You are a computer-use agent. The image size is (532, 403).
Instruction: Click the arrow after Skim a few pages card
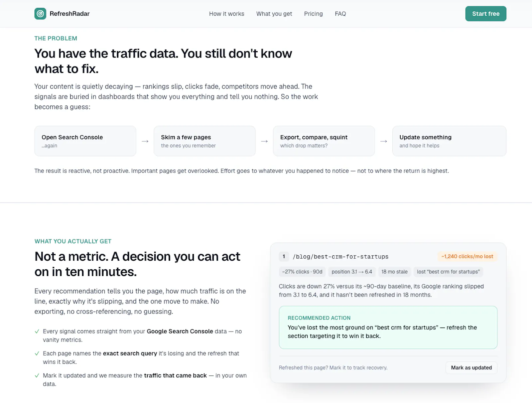264,141
